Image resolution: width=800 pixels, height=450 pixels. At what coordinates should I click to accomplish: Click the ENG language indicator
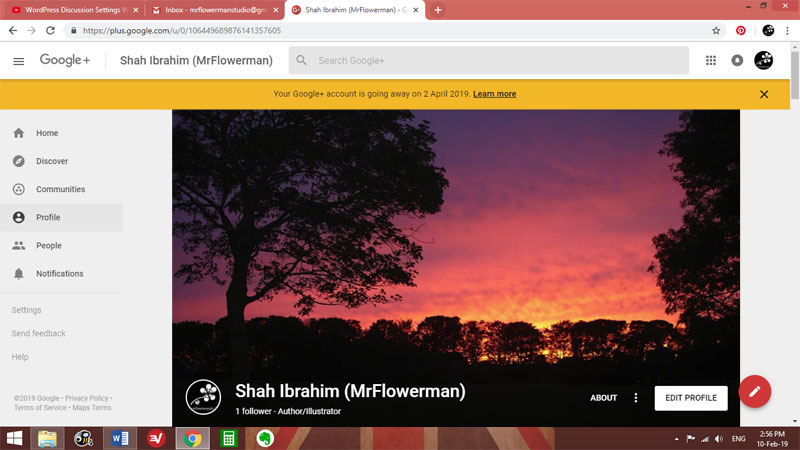738,439
